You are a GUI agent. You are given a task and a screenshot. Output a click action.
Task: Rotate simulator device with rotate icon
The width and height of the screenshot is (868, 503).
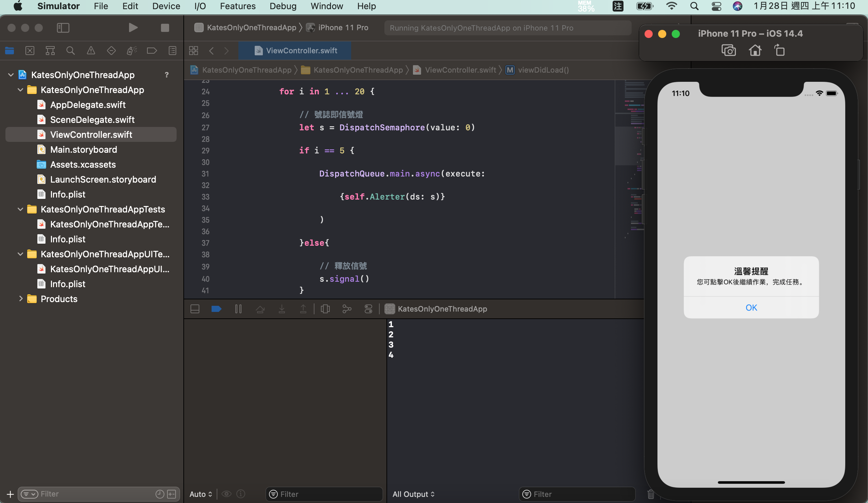[779, 51]
